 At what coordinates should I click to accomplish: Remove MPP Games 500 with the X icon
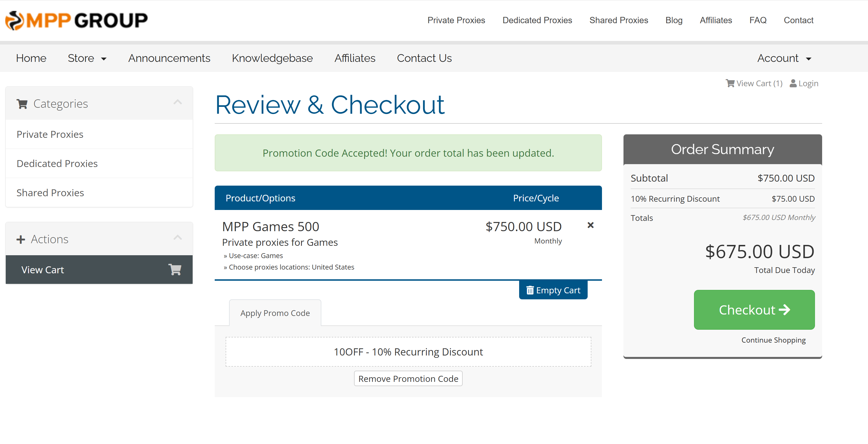pos(590,225)
